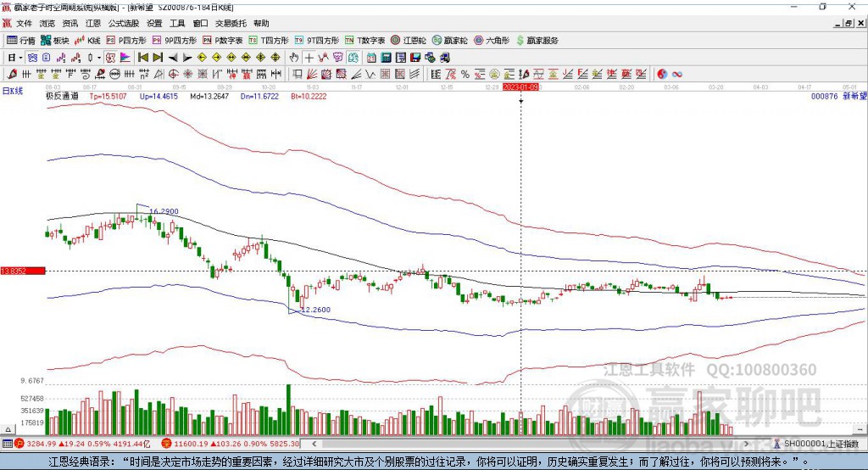Select the yin-yang icon in toolbar
This screenshot has height=470, width=868.
click(x=662, y=74)
